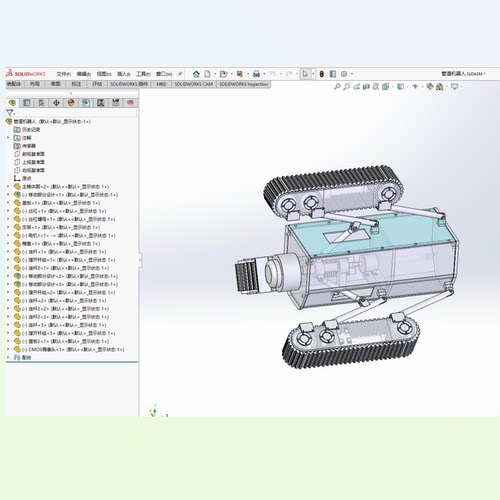Screen dimensions: 500x500
Task: Switch to the ConfigurationManager panel tab
Action: (41, 103)
